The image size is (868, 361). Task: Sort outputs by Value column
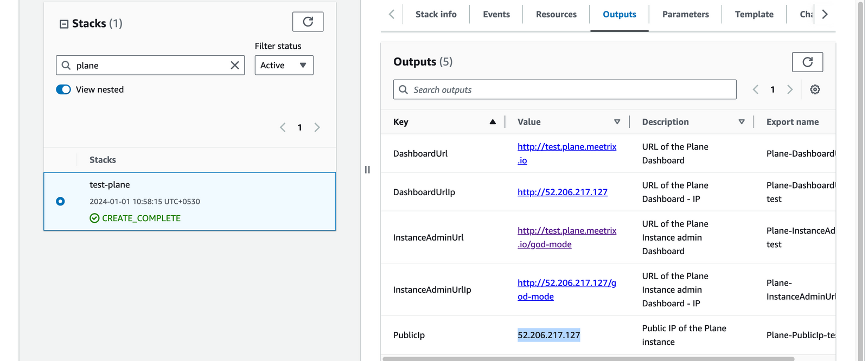pos(617,122)
